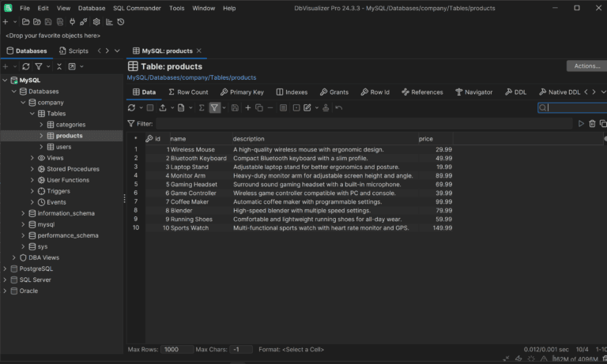Click the undo arrow in grid toolbar
This screenshot has width=607, height=364.
[339, 108]
